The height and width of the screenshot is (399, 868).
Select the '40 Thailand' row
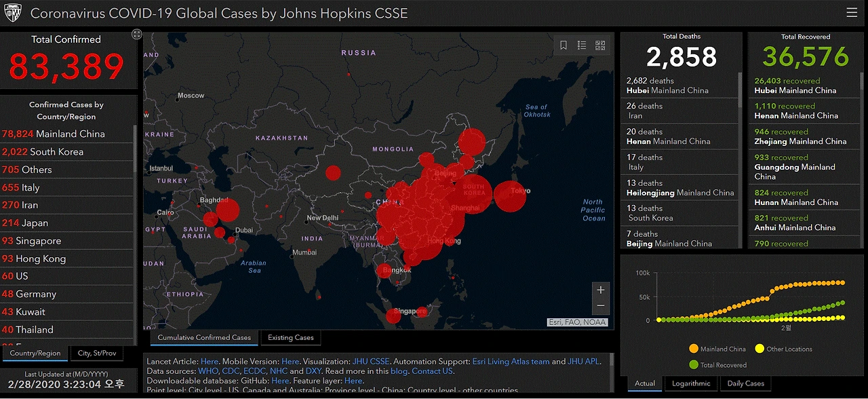(x=67, y=330)
